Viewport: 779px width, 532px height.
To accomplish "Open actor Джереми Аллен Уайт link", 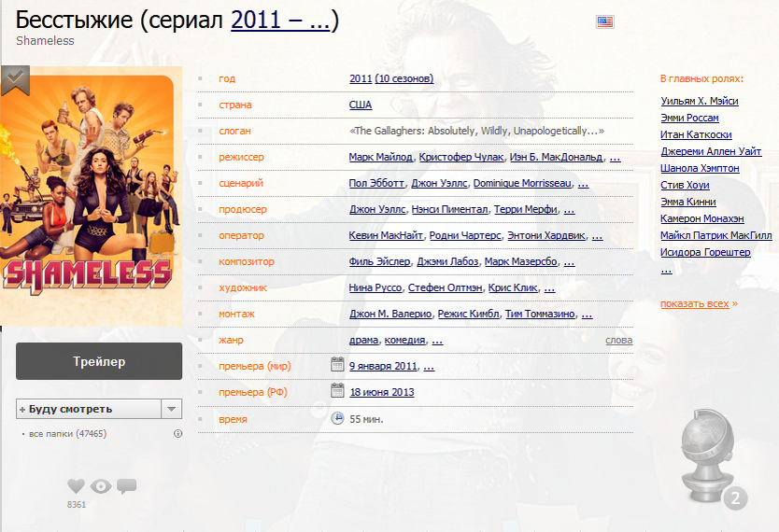I will [x=711, y=151].
